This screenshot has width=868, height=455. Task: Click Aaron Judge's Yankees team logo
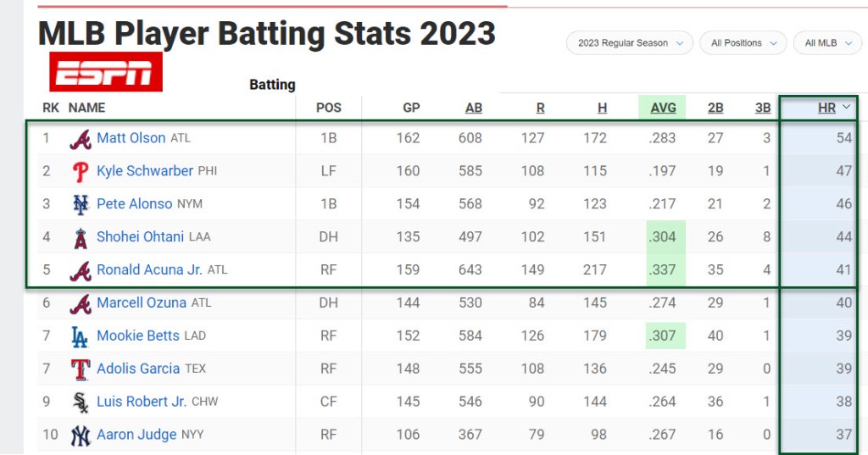(81, 435)
